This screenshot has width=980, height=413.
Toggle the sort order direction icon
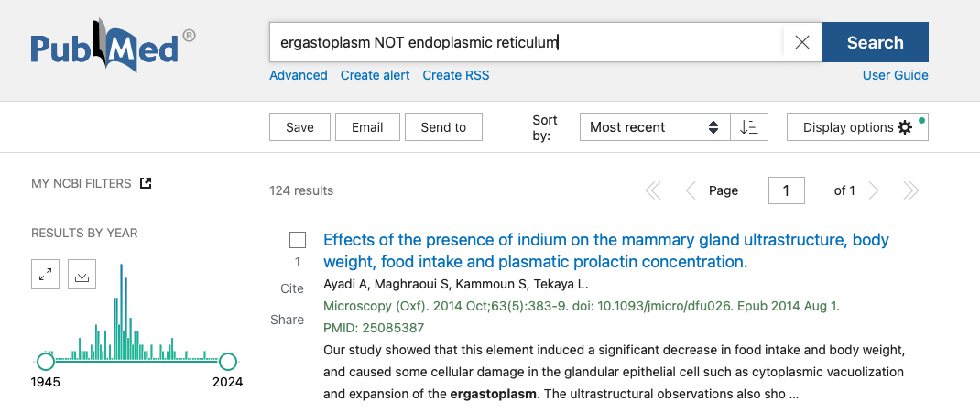pos(749,127)
